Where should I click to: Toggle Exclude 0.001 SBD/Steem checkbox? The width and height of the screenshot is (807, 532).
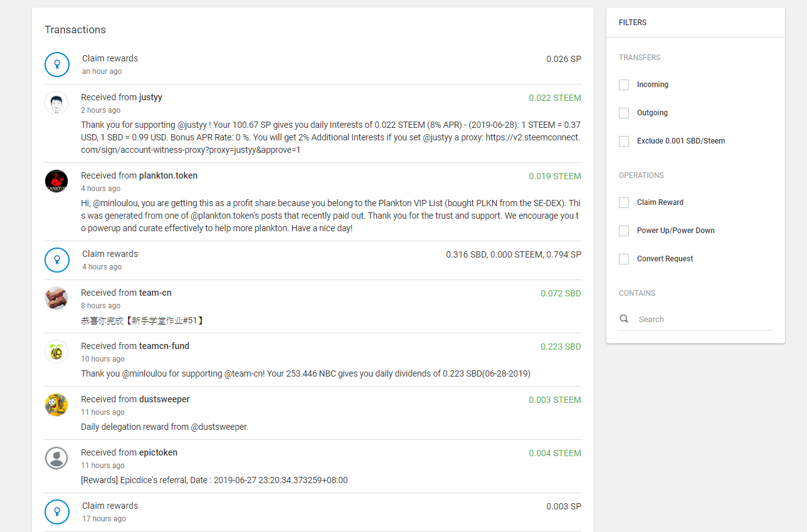coord(624,141)
